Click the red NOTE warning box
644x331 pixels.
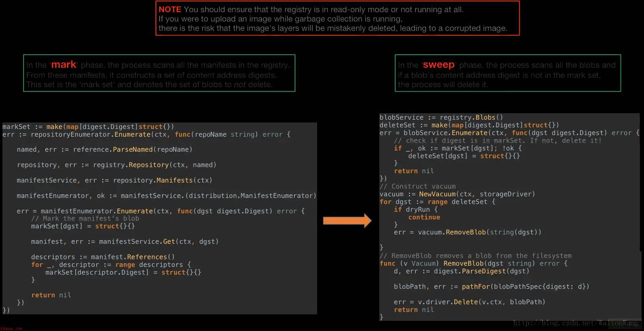(x=337, y=18)
